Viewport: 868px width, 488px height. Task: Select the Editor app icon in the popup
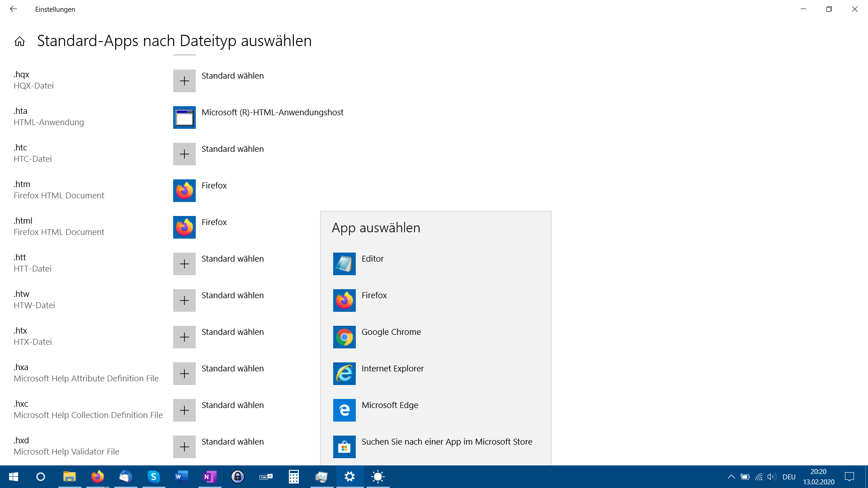[344, 264]
